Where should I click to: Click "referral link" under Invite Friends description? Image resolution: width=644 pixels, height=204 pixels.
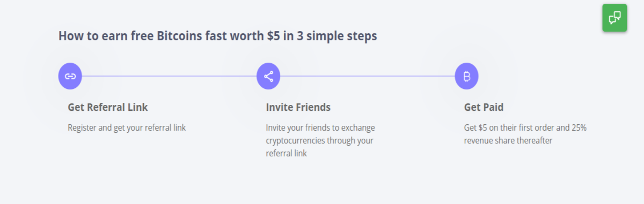[x=287, y=154]
